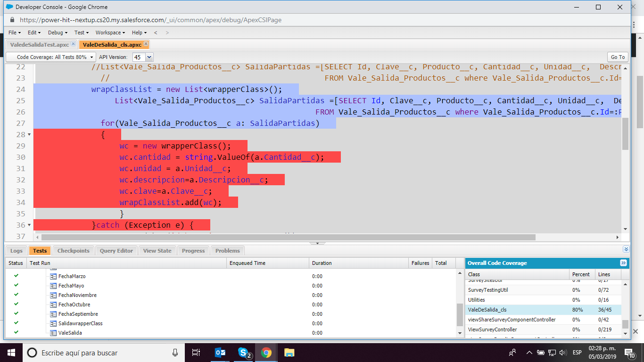
Task: Go forward with the > navigation arrow
Action: click(167, 33)
